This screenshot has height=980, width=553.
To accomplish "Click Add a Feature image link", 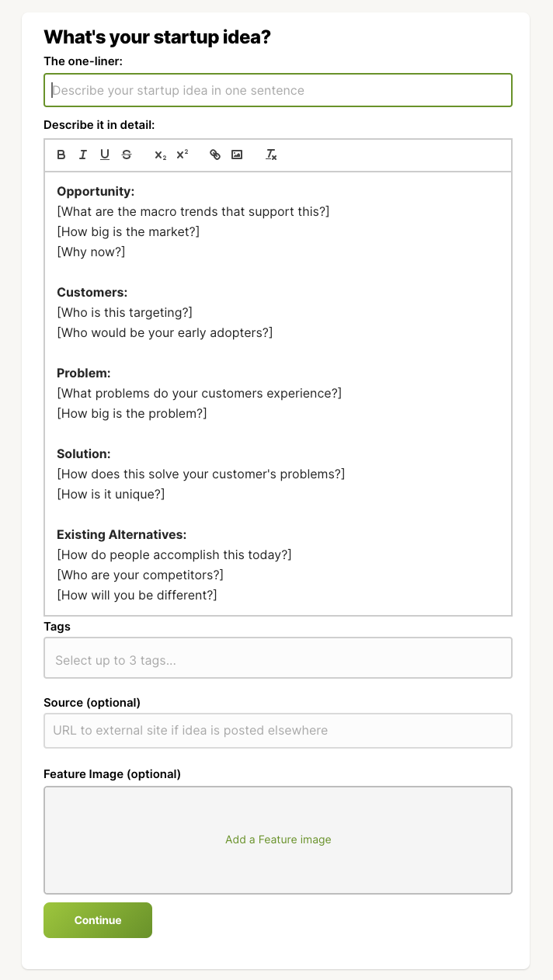I will click(x=278, y=839).
